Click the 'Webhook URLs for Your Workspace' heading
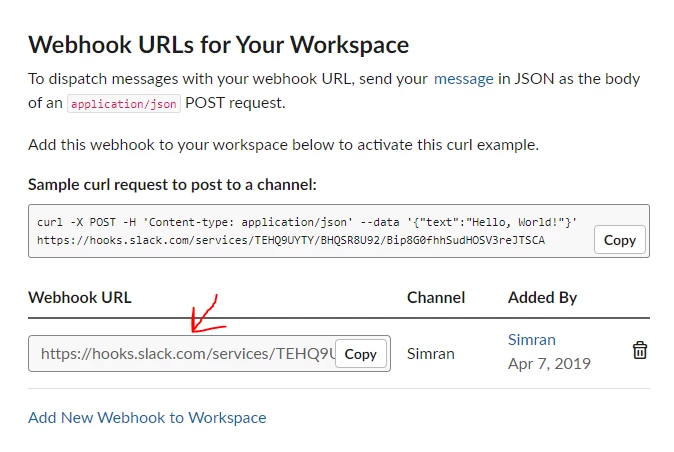674x452 pixels. coord(218,45)
